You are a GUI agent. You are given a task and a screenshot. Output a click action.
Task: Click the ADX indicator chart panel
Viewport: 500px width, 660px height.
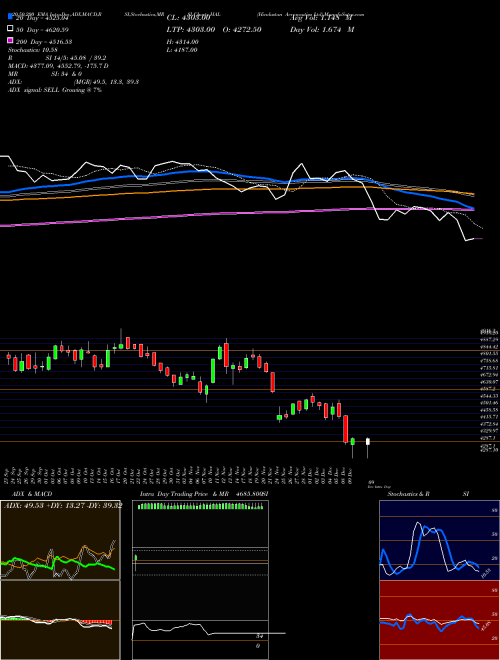point(60,540)
